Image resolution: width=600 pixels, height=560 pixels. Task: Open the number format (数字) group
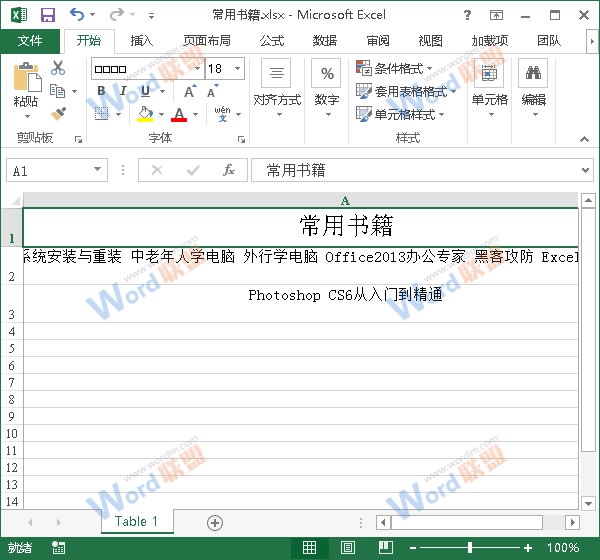point(326,88)
